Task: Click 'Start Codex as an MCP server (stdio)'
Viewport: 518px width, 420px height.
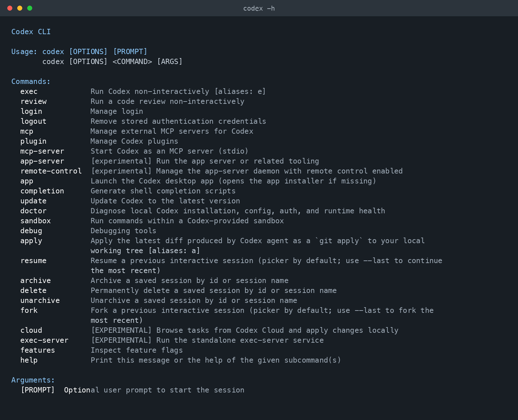Action: [x=170, y=151]
